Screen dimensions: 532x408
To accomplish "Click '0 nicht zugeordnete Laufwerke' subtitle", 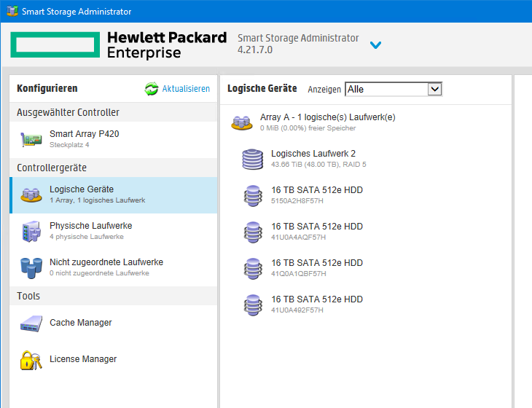I will 99,273.
